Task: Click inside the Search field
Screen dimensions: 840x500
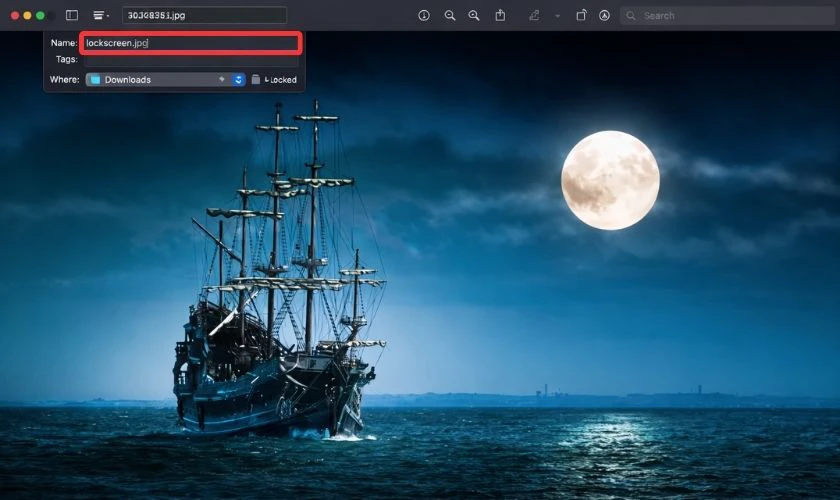Action: pyautogui.click(x=730, y=16)
